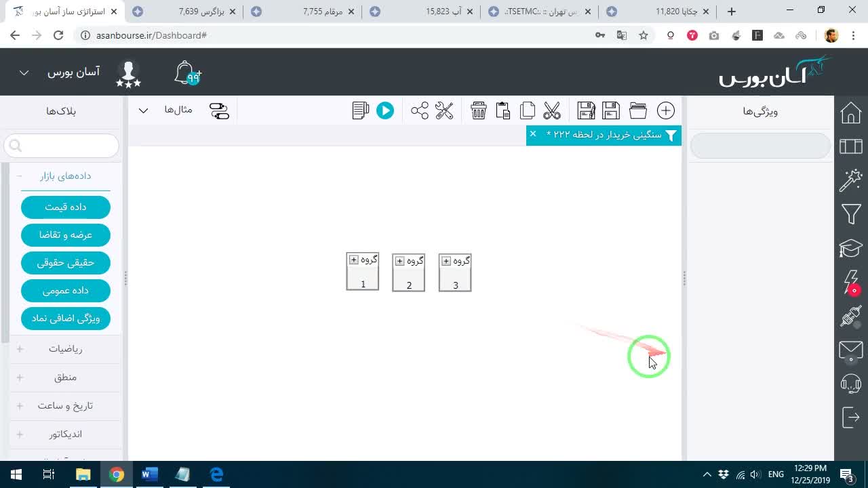868x488 pixels.
Task: Click the plus circle new strategy icon
Action: pyautogui.click(x=666, y=110)
